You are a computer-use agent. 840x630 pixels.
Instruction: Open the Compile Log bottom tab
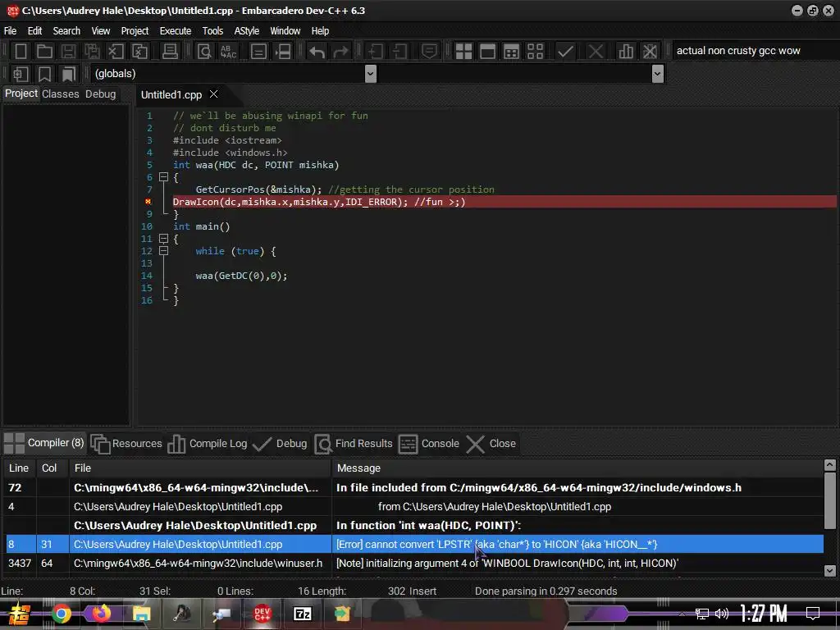click(208, 444)
